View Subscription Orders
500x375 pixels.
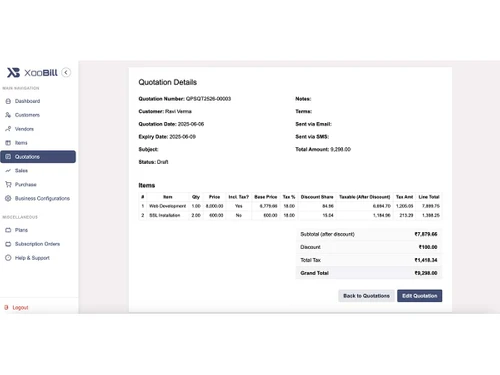(37, 244)
